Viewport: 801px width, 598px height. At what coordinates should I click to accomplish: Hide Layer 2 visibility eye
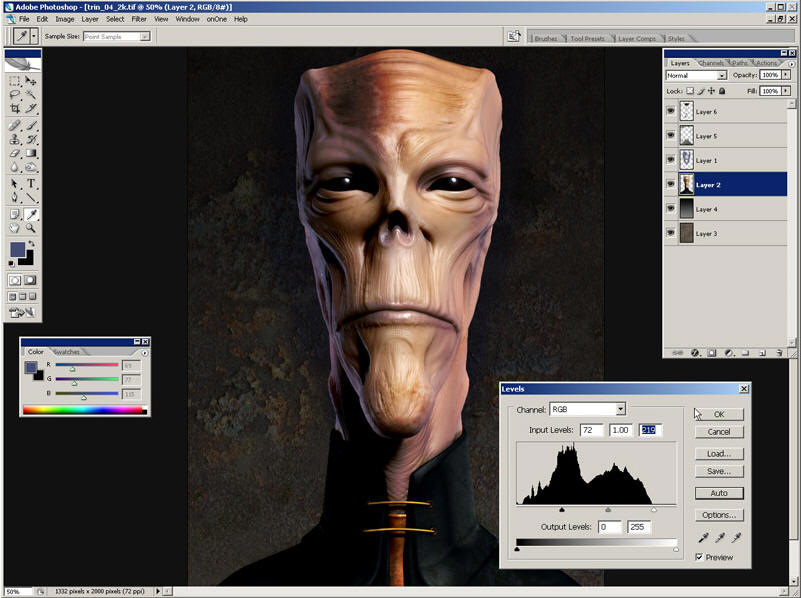point(671,184)
